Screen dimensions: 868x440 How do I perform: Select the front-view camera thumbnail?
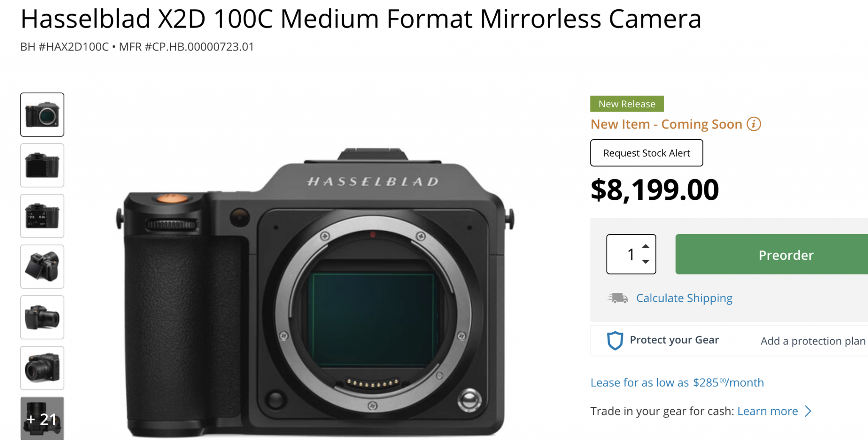[42, 115]
